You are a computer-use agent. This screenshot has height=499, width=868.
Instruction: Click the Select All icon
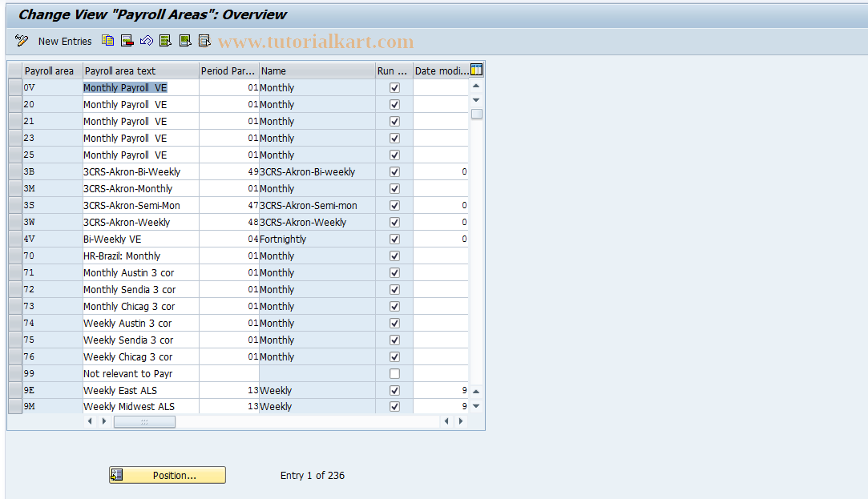[165, 40]
